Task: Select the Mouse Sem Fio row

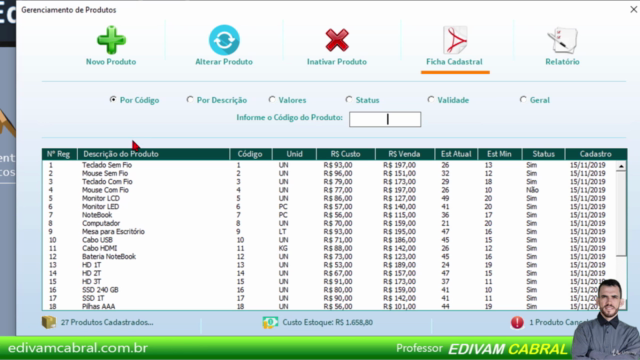Action: pyautogui.click(x=329, y=173)
